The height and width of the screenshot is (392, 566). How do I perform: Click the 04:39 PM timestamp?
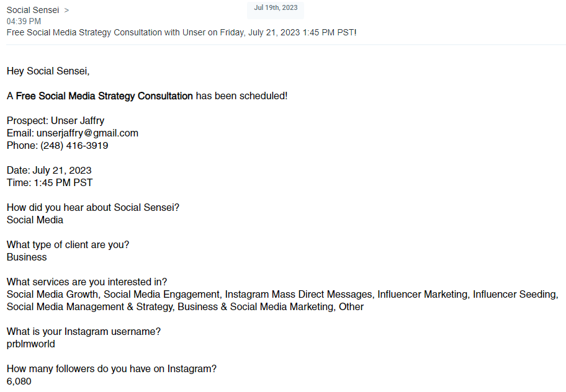(x=24, y=21)
